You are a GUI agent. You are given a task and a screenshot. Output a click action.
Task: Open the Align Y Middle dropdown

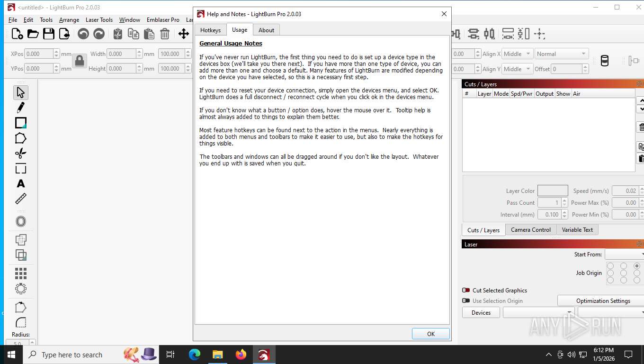(x=517, y=69)
